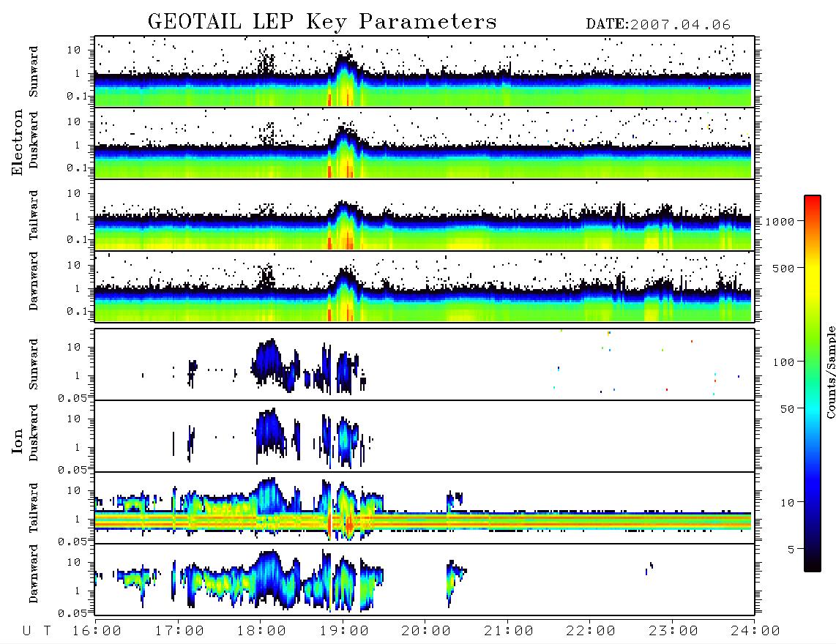Viewport: 836px width, 644px height.
Task: Click the "Tailward" label of Ion group
Action: coord(34,508)
